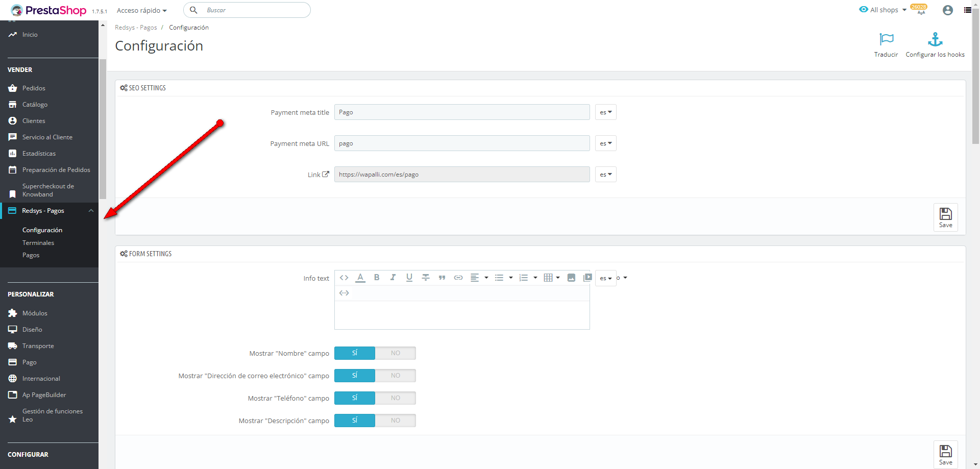Insert an image in Info text editor
The image size is (980, 469).
point(572,278)
